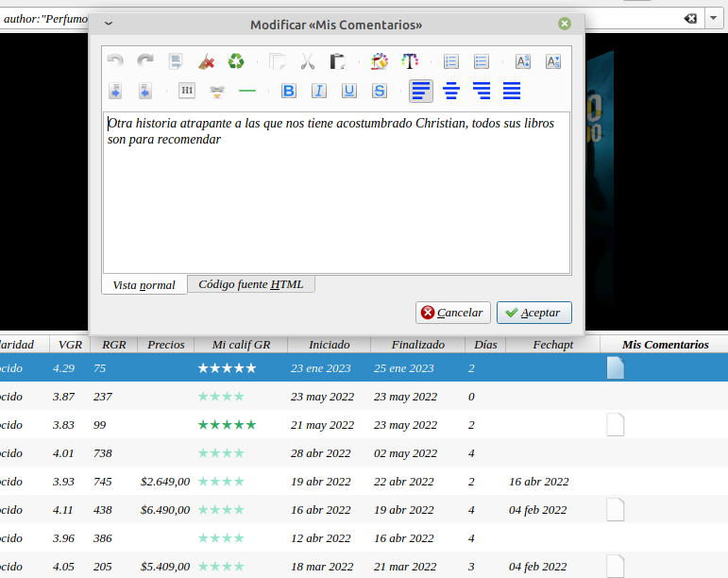
Task: Apply subscript formatting
Action: tap(553, 60)
